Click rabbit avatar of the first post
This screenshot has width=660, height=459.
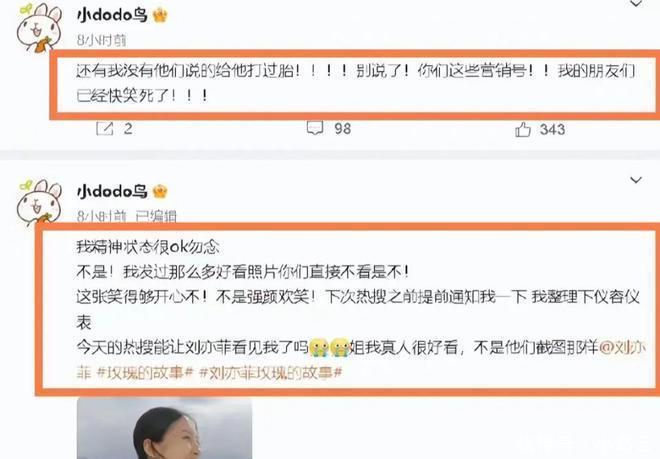click(x=39, y=28)
